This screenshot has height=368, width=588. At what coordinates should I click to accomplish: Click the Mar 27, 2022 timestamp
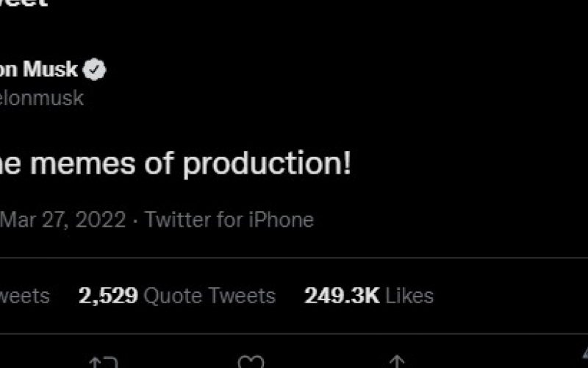(x=63, y=219)
